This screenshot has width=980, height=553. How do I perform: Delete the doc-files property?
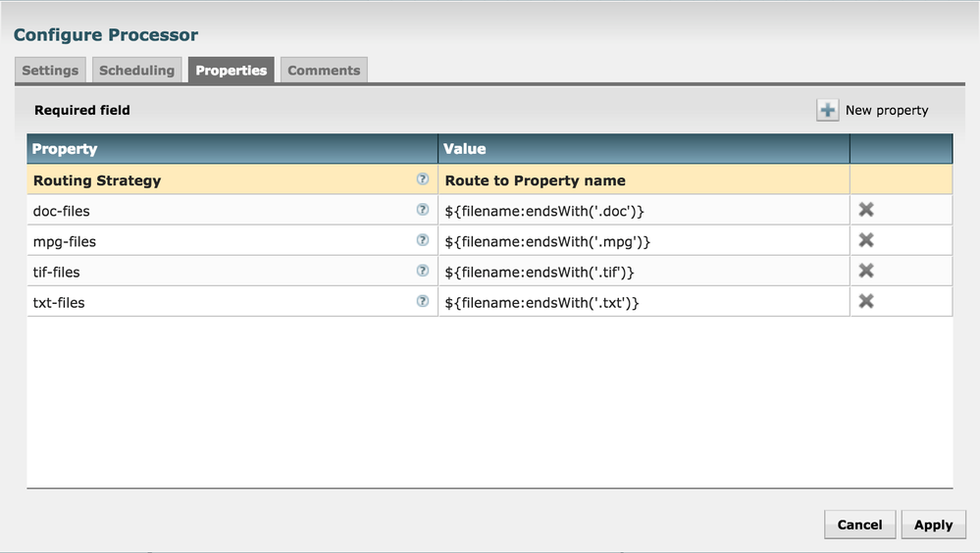click(866, 210)
